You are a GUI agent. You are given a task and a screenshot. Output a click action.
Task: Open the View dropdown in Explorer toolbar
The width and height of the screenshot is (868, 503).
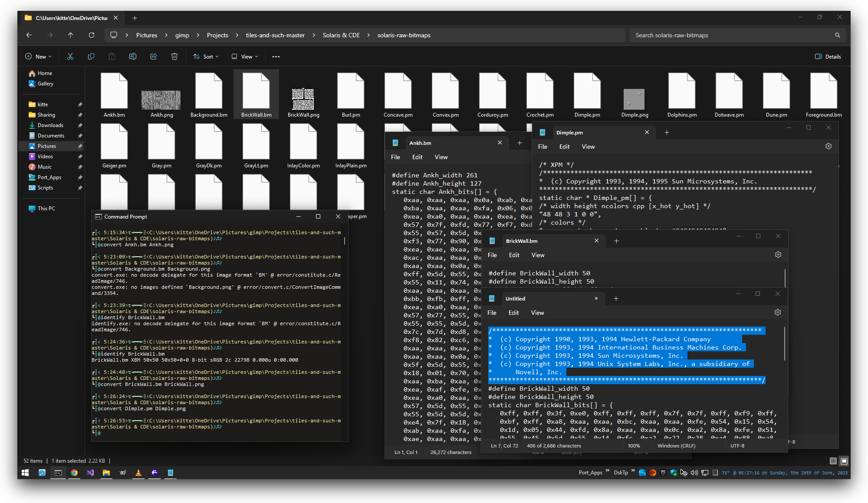(x=245, y=56)
